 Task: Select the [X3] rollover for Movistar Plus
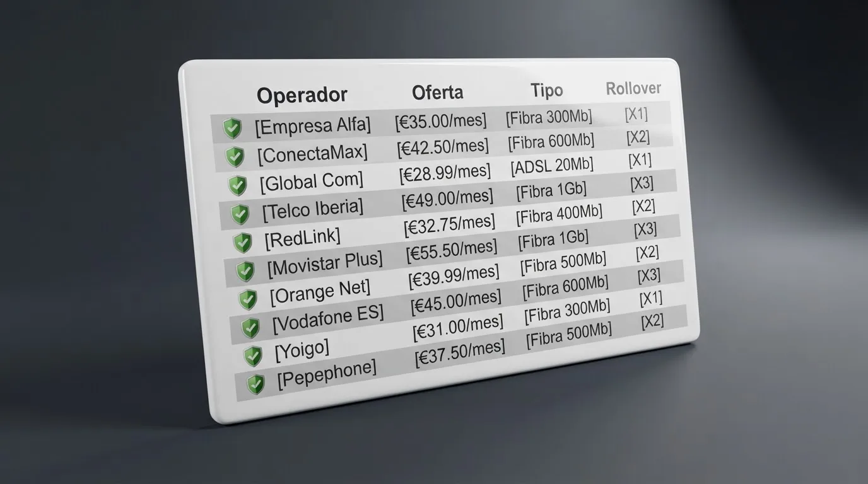tap(645, 229)
